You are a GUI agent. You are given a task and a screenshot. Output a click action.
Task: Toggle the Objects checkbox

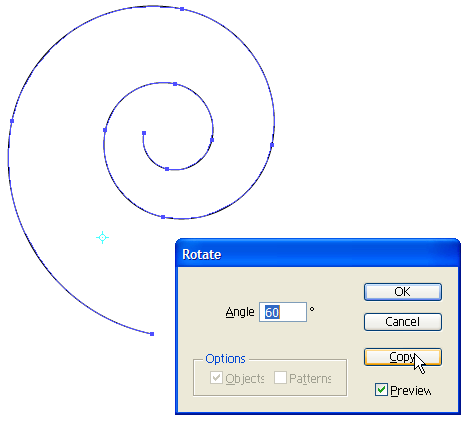coord(216,378)
